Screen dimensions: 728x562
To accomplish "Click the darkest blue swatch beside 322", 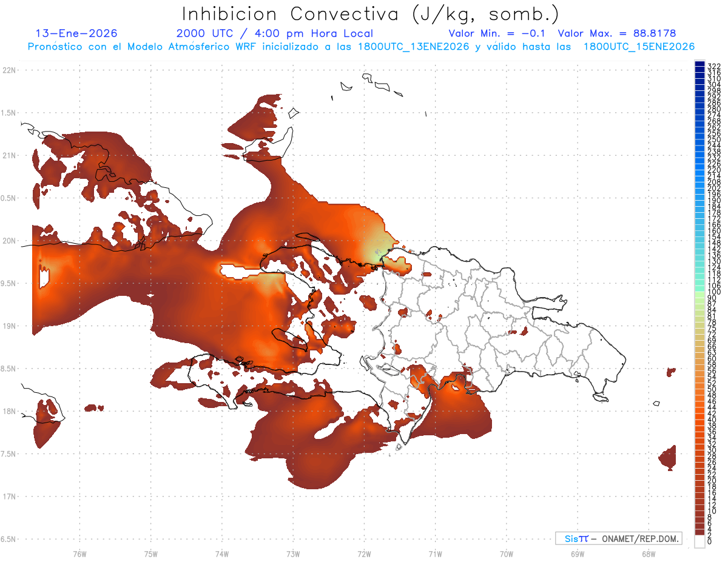I will pos(699,64).
